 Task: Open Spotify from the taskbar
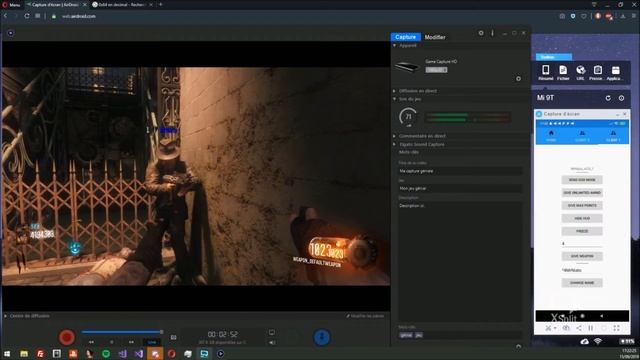(x=106, y=354)
